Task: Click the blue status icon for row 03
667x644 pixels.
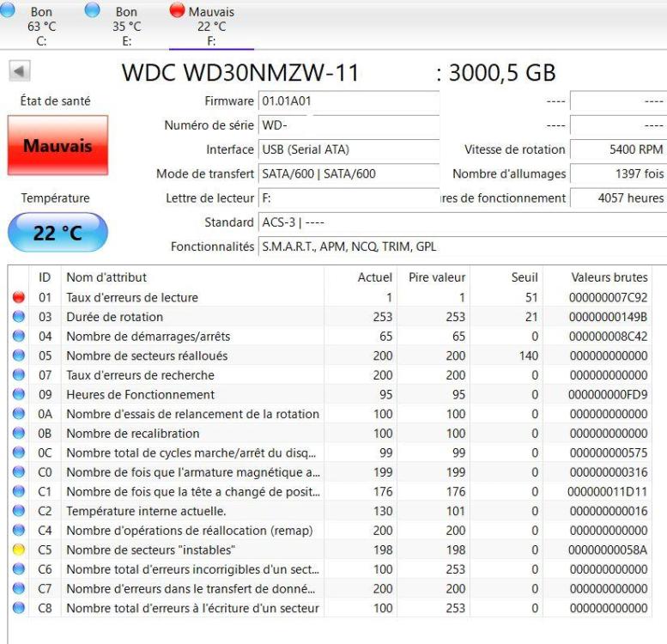Action: point(19,317)
